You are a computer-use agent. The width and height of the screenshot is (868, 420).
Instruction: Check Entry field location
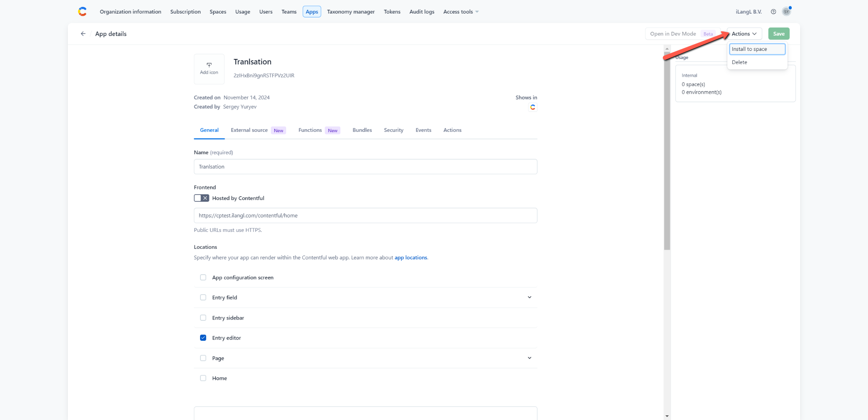[x=203, y=298]
